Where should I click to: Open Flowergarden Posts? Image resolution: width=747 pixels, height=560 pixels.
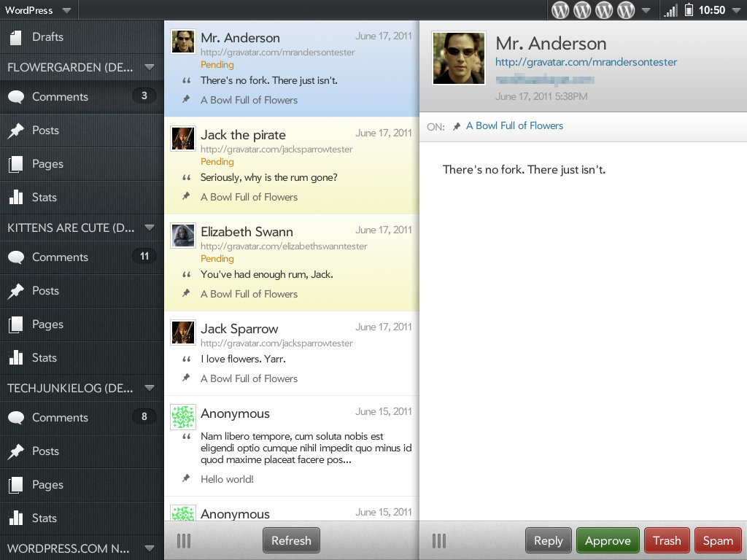82,131
